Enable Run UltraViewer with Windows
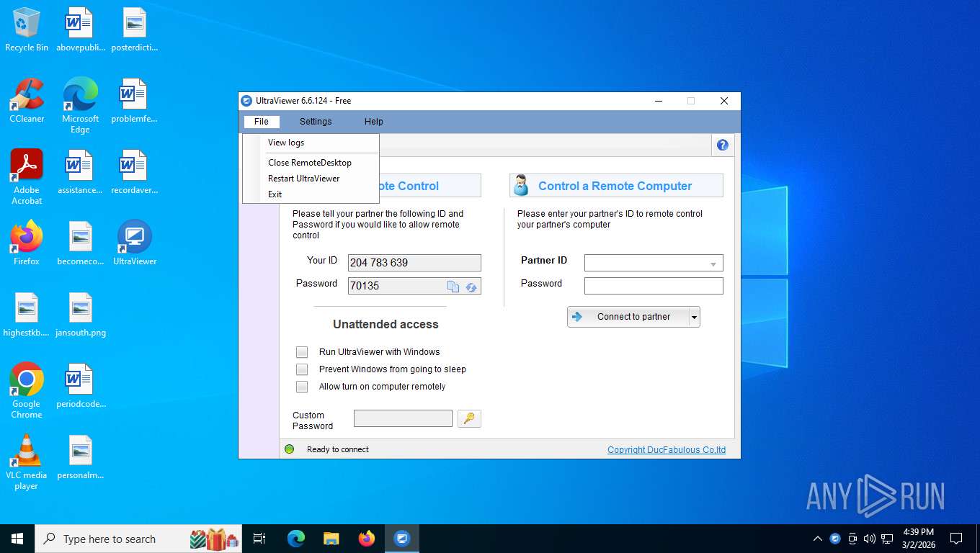The height and width of the screenshot is (553, 980). click(302, 352)
